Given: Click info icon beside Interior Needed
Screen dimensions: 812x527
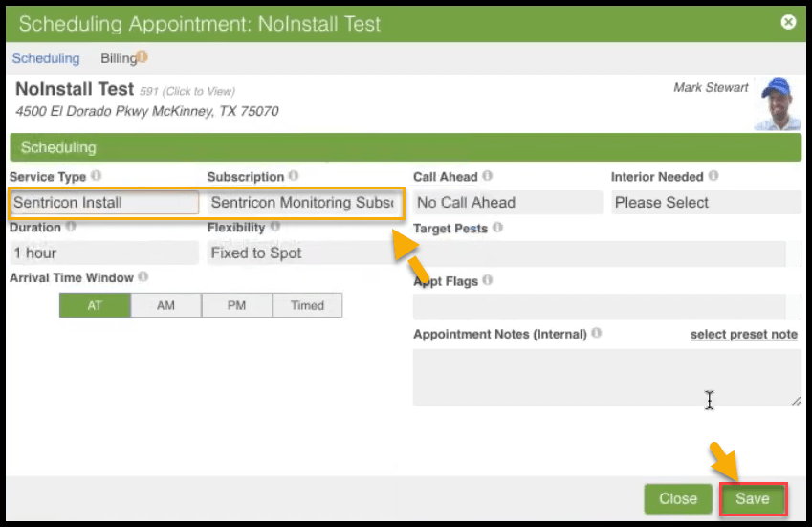Looking at the screenshot, I should click(713, 177).
